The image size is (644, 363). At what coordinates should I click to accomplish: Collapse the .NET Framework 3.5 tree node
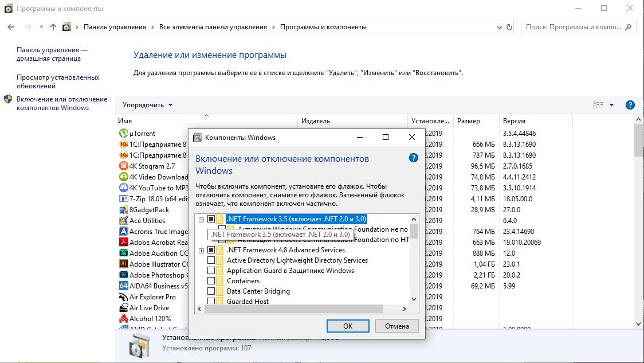(x=201, y=220)
